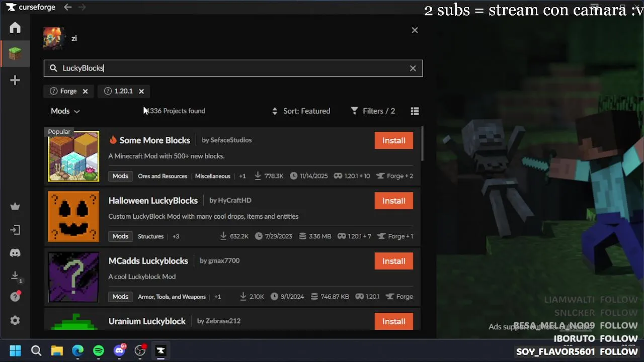Clear the LuckyBlocks search text
The image size is (644, 362).
click(x=413, y=68)
